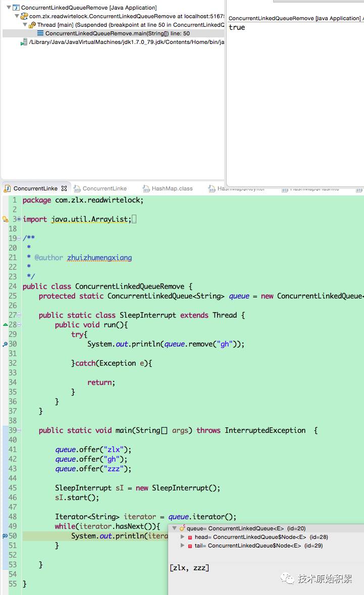Collapse the run() method at line 28
This screenshot has width=364, height=595.
coord(19,324)
